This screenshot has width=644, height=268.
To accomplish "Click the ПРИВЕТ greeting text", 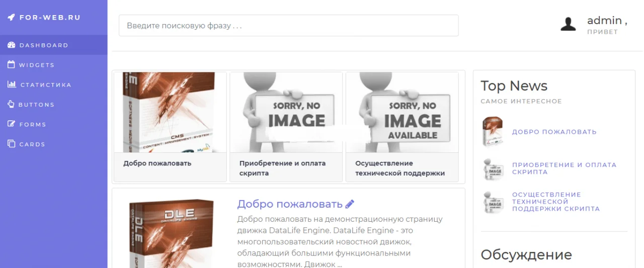I will [602, 32].
